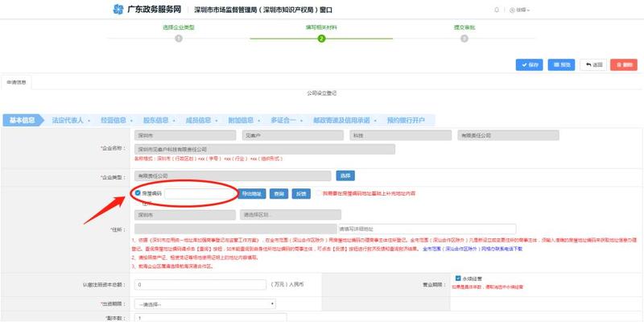644x322 pixels.
Task: Expand the 出资期限 dropdown
Action: (205, 303)
